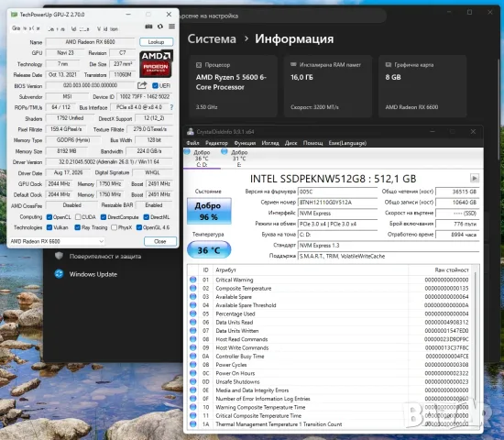The image size is (504, 440).
Task: Toggle the Ray Tracing checkbox
Action: [78, 227]
